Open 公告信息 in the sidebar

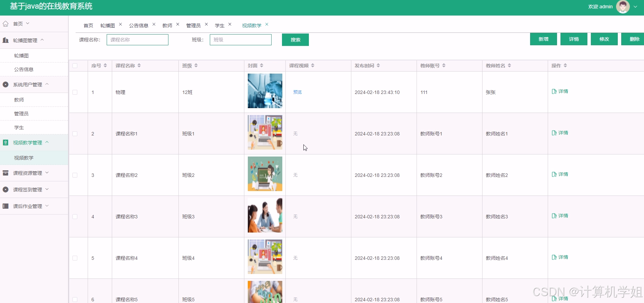point(24,69)
